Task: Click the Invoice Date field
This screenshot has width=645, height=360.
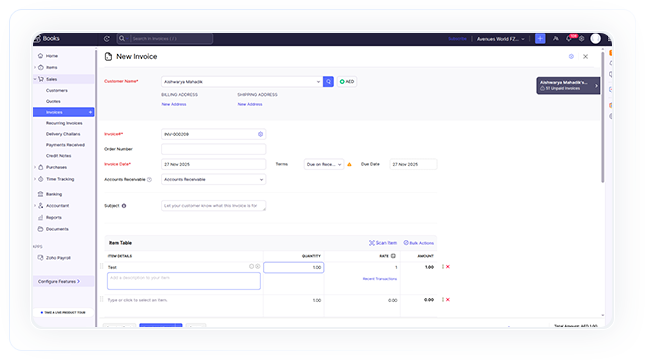Action: click(213, 164)
